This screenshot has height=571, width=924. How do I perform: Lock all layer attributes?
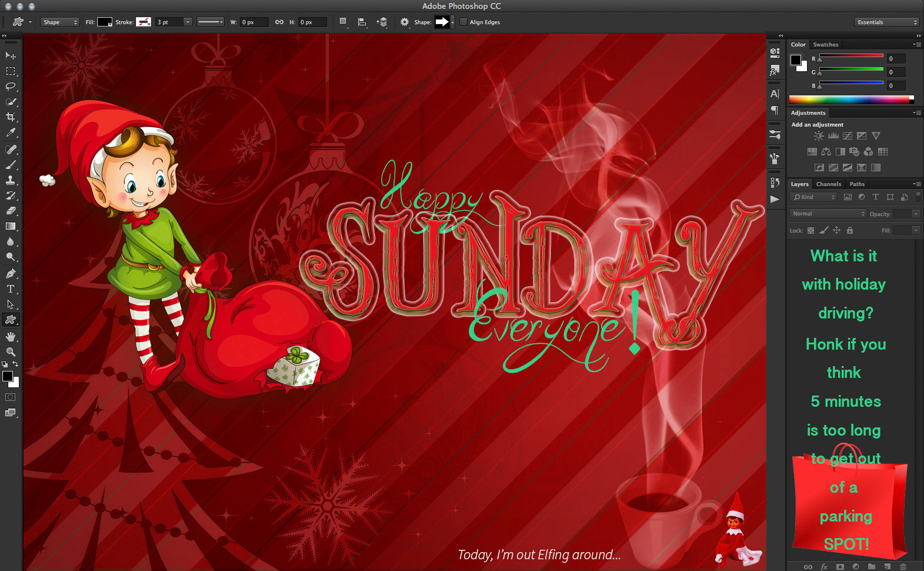(850, 230)
